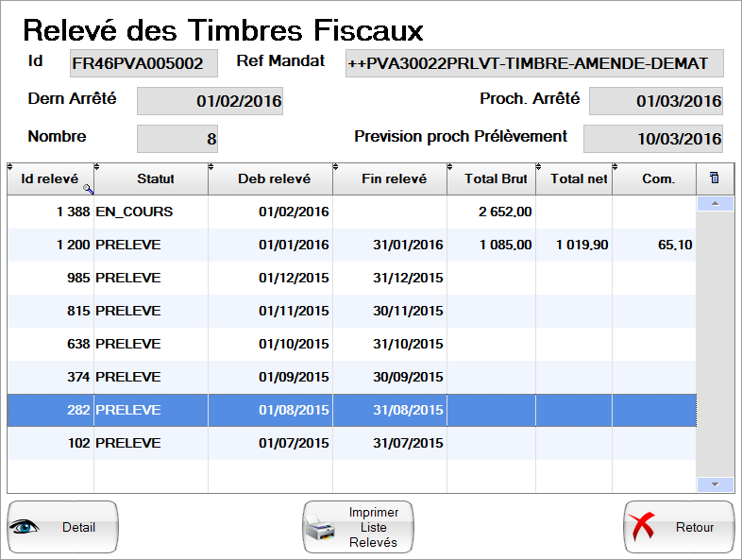Click the table's vertical scrollbar track

pos(715,340)
